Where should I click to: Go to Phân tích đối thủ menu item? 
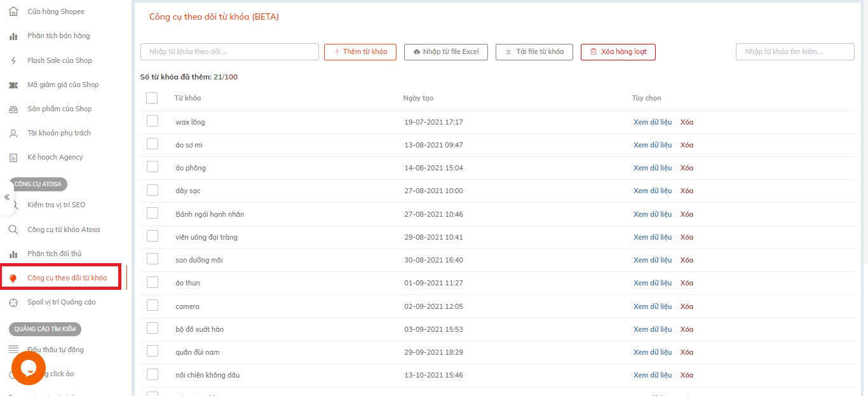pos(55,254)
